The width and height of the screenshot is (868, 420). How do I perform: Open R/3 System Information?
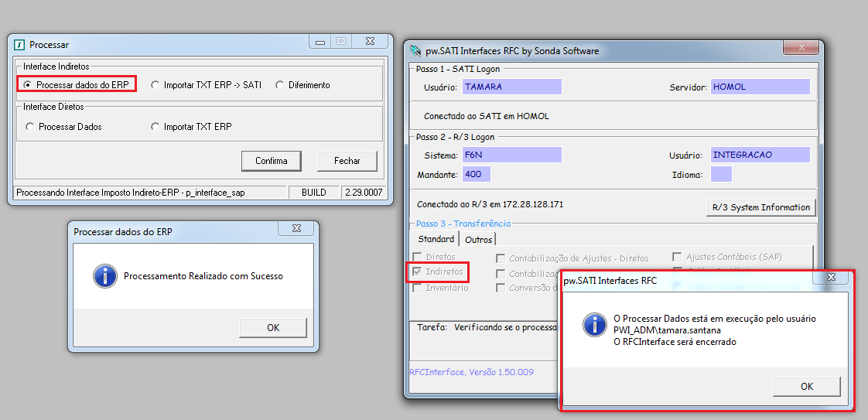coord(761,207)
